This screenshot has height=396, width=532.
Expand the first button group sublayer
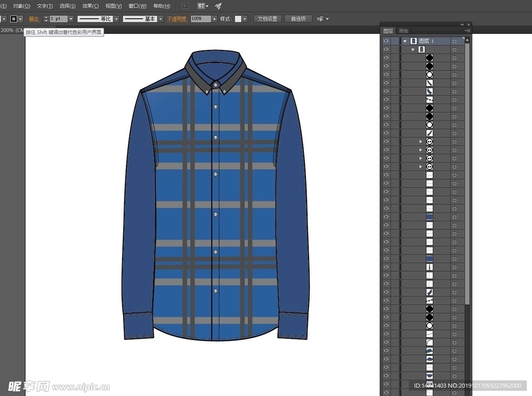pyautogui.click(x=421, y=141)
